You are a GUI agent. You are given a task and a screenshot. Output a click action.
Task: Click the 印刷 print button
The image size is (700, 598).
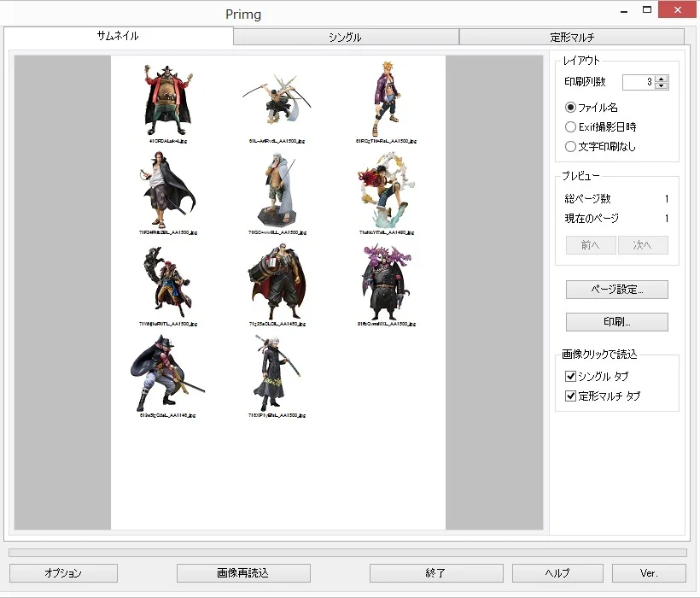[617, 322]
